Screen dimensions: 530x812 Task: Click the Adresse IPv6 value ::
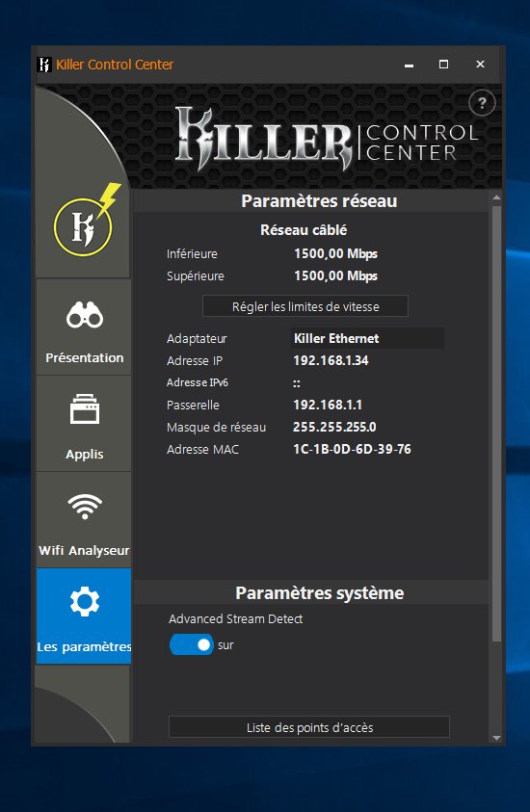[297, 383]
